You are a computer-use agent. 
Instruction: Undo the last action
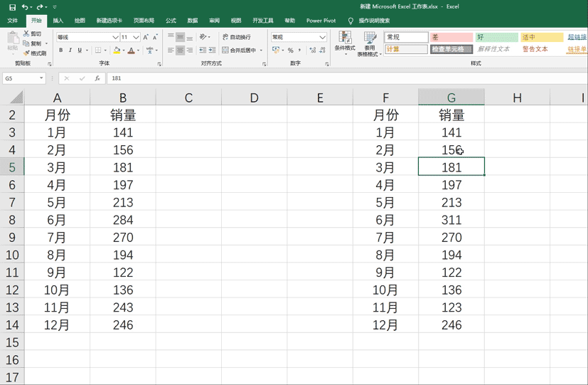(x=25, y=7)
